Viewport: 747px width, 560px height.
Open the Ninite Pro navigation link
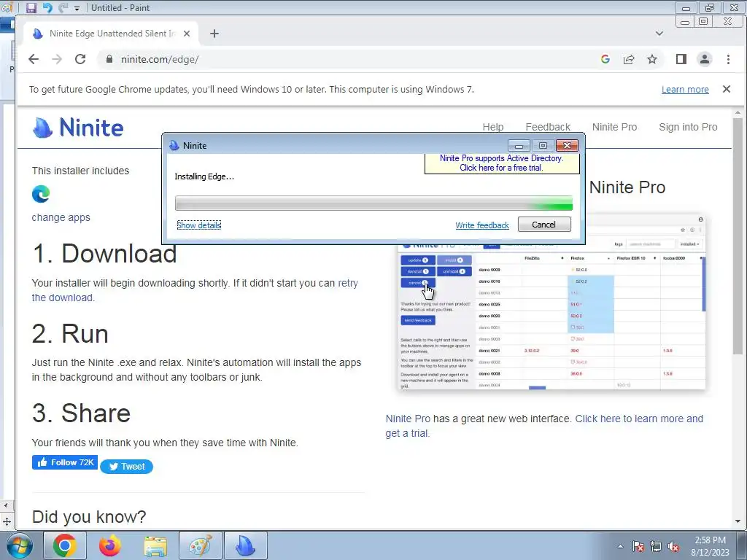pyautogui.click(x=614, y=127)
